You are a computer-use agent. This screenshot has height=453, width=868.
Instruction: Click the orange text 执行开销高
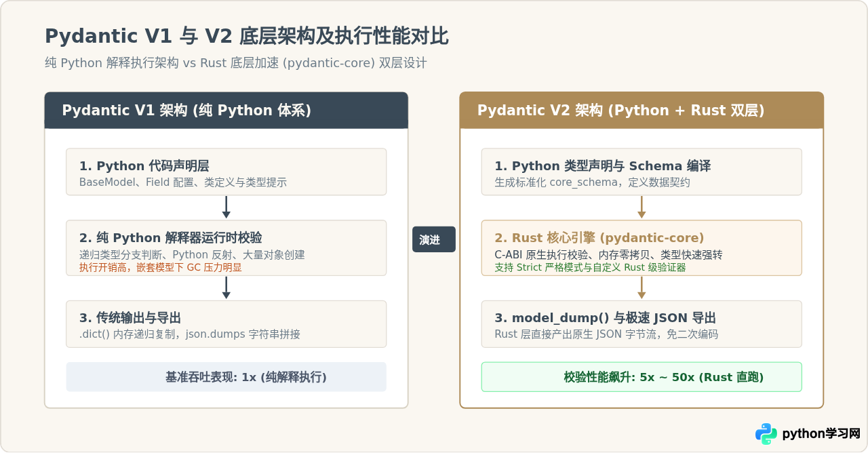[161, 267]
